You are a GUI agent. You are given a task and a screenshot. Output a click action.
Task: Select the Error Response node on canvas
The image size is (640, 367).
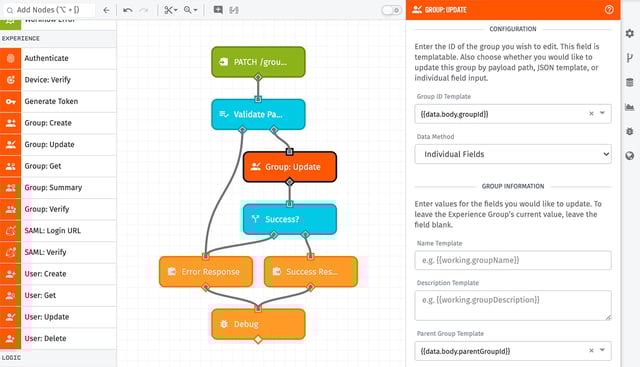[x=206, y=272]
